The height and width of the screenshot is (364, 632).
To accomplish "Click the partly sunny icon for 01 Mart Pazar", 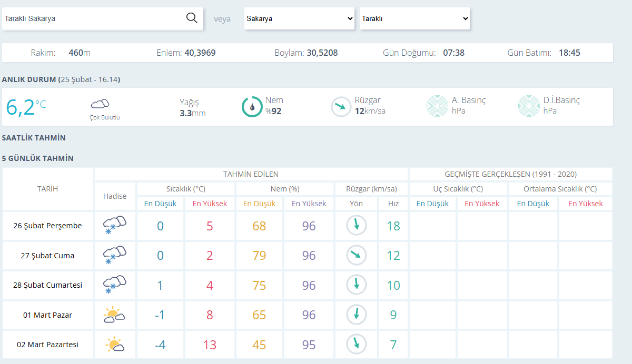I will (114, 315).
